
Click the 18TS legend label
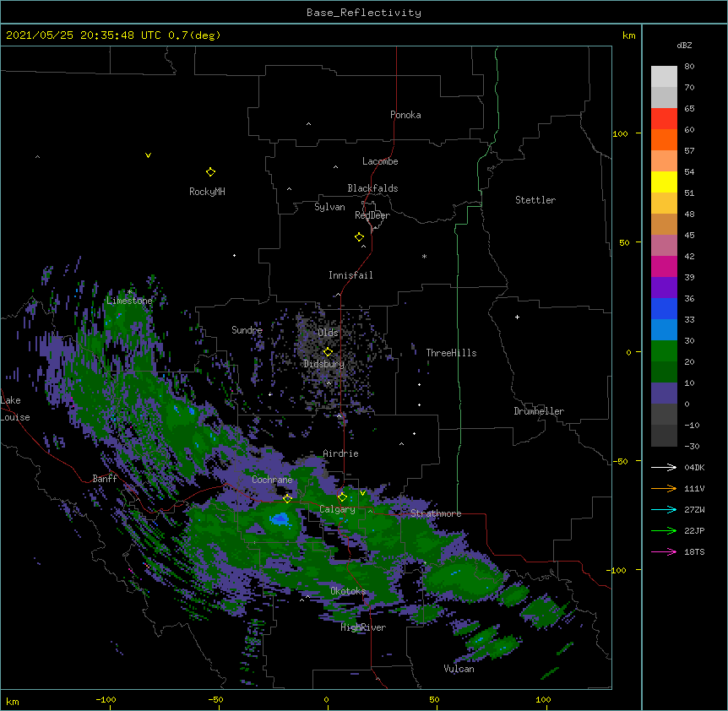[694, 551]
